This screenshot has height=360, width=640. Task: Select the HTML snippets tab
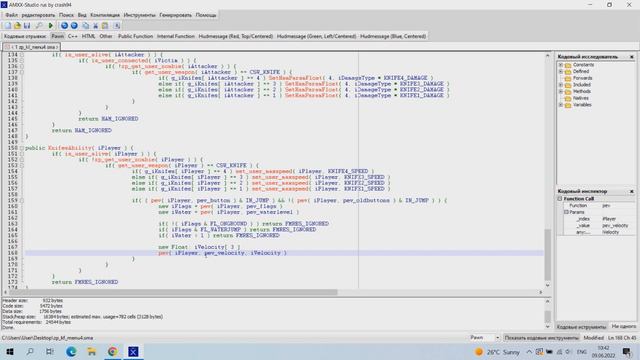coord(88,36)
